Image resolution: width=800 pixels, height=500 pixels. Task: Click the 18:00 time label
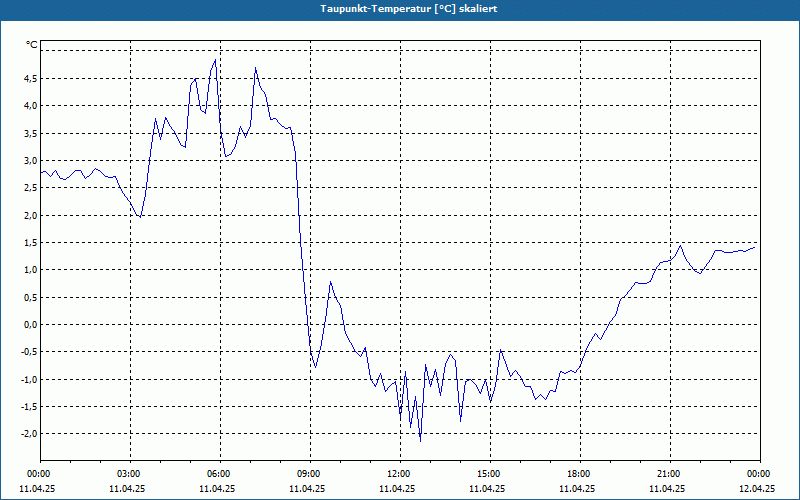581,474
